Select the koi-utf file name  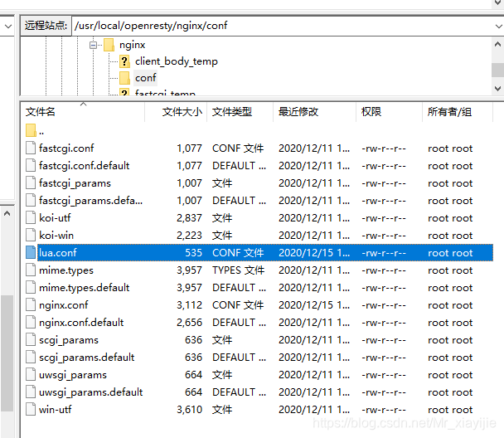(55, 217)
